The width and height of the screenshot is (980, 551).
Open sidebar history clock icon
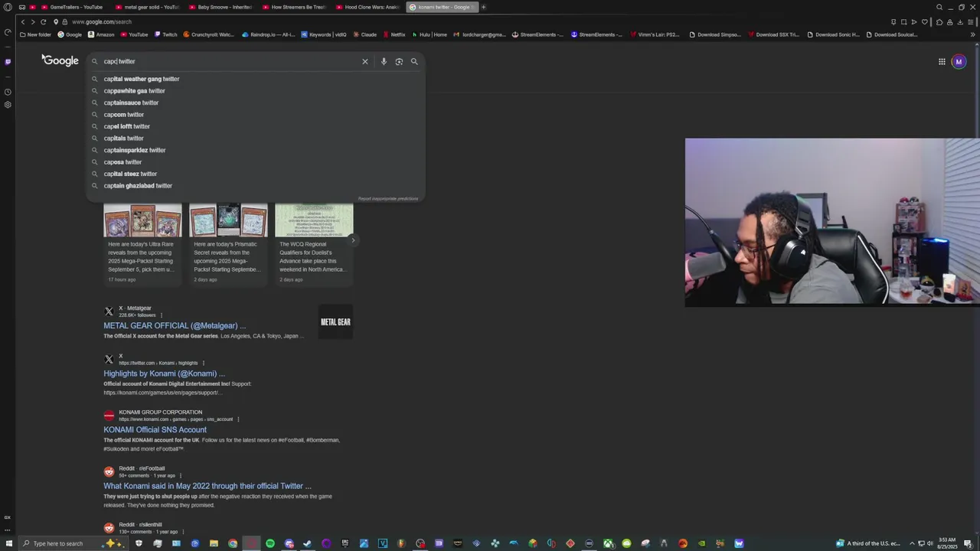[8, 92]
